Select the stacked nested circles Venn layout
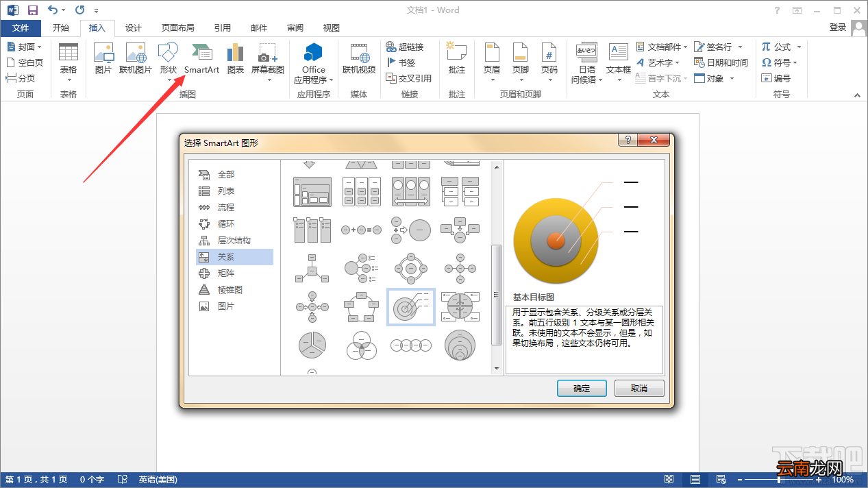This screenshot has width=868, height=488. [x=460, y=345]
